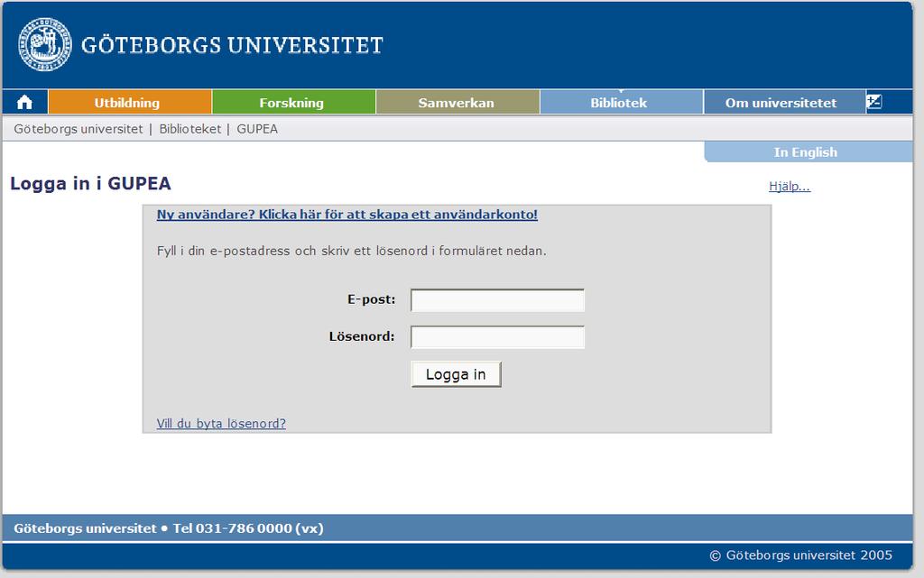Click GUPEA breadcrumb link

[257, 129]
